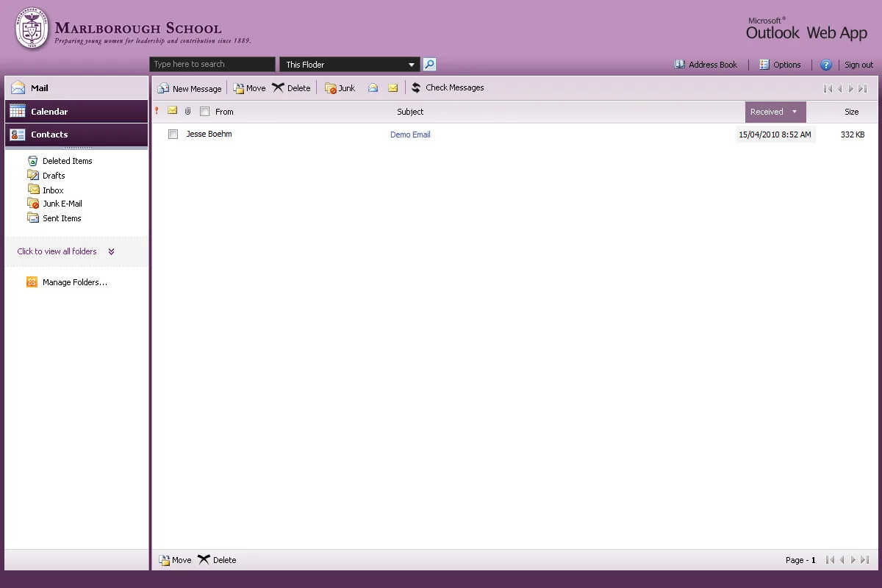This screenshot has height=588, width=882.
Task: Click the Move button in the top toolbar
Action: click(x=249, y=88)
